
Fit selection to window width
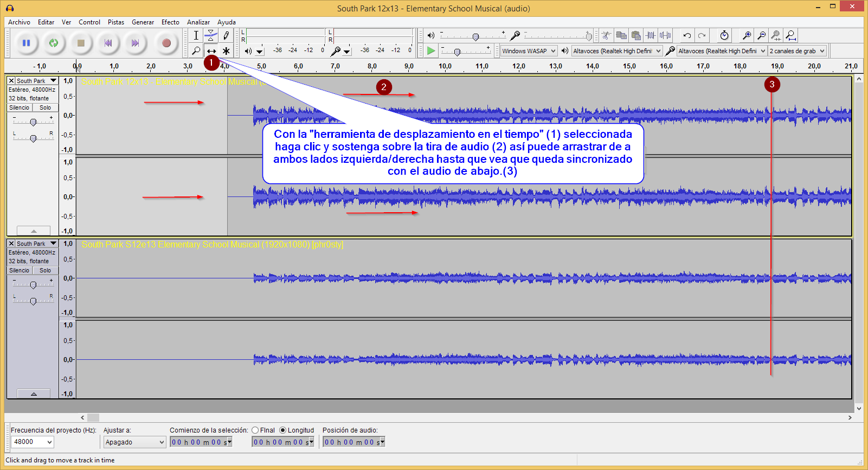776,35
